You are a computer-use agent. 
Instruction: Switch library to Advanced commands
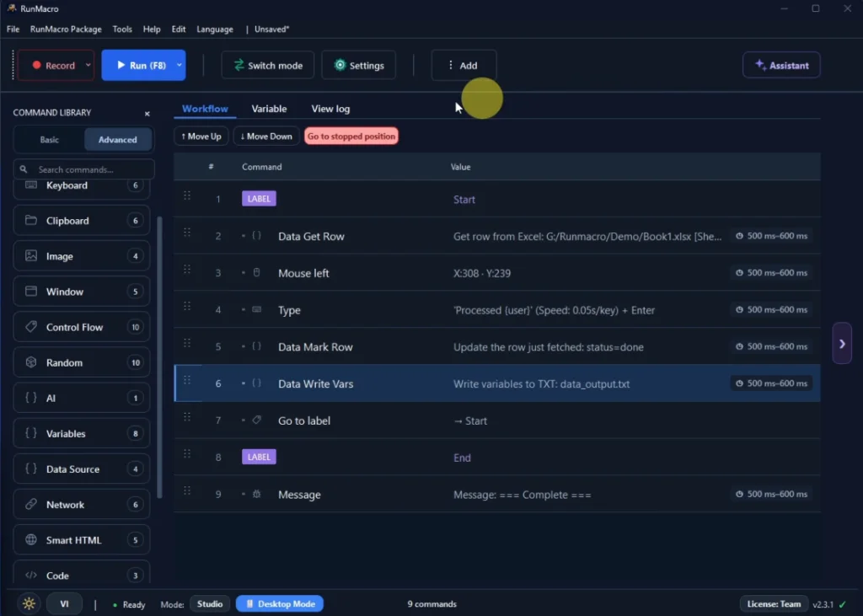point(118,140)
